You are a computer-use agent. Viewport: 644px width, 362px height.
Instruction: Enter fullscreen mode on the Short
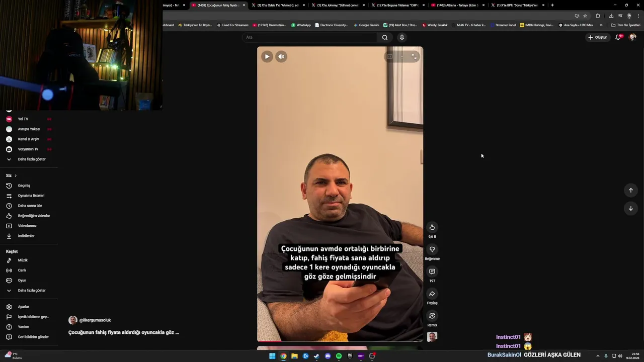[414, 57]
